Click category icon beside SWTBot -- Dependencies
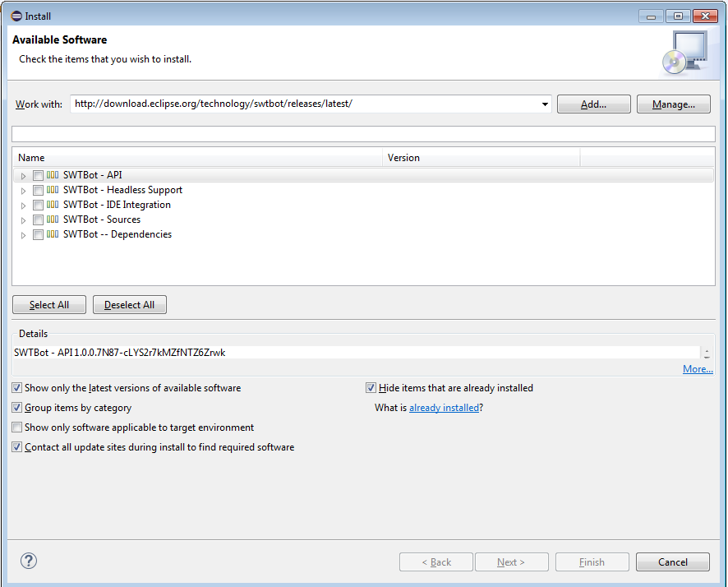This screenshot has width=728, height=587. tap(53, 234)
